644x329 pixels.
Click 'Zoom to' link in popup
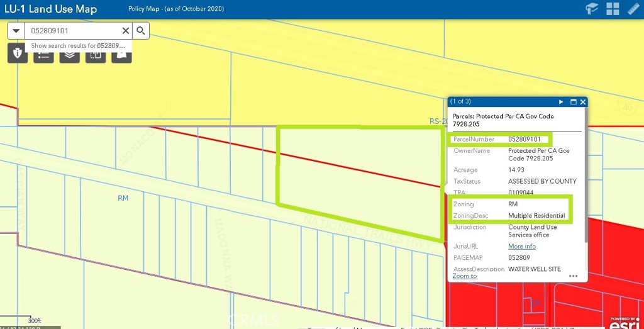pos(464,276)
